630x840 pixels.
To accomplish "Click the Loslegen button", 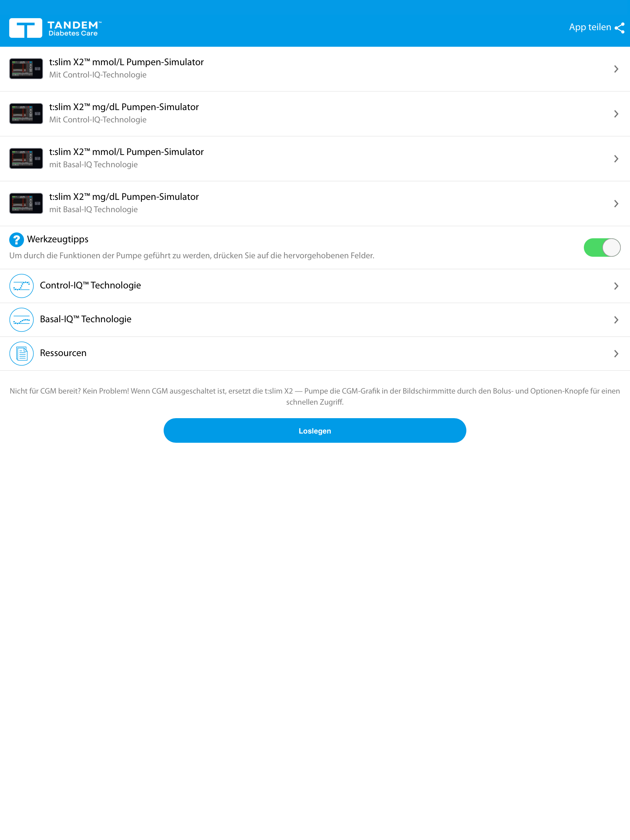I will [315, 430].
